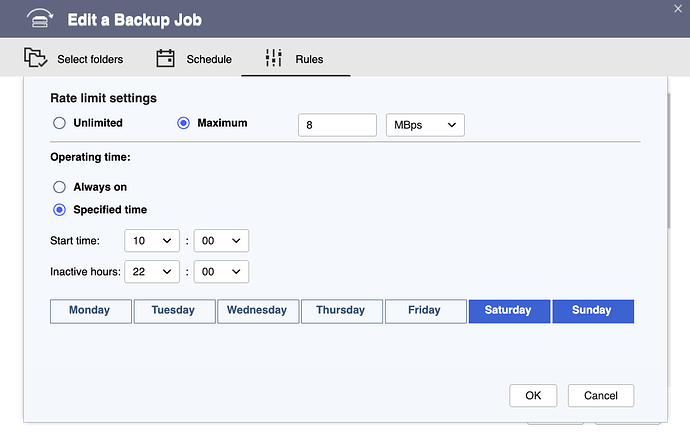Image resolution: width=690 pixels, height=436 pixels.
Task: Switch to the Select folders tab
Action: coord(89,59)
